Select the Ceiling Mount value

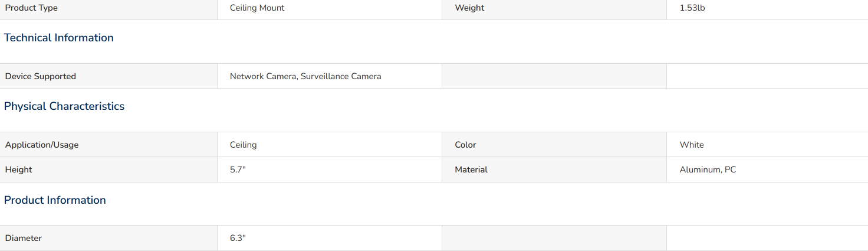257,8
